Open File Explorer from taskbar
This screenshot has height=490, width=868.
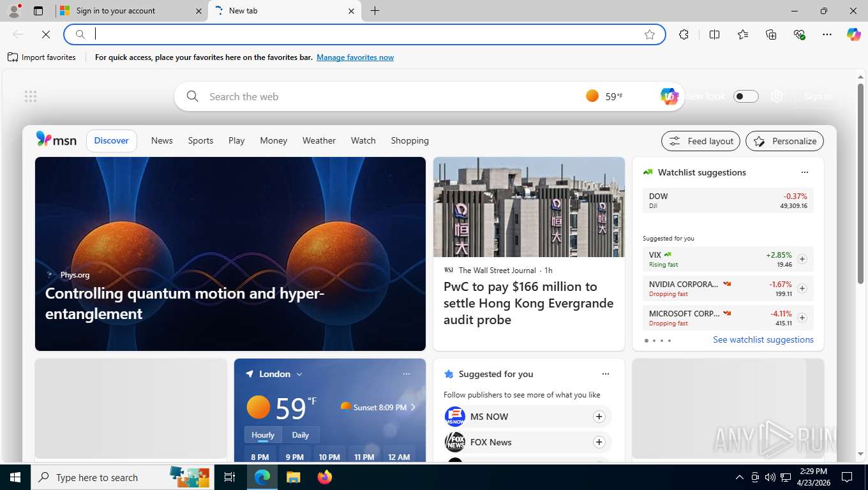coord(293,477)
